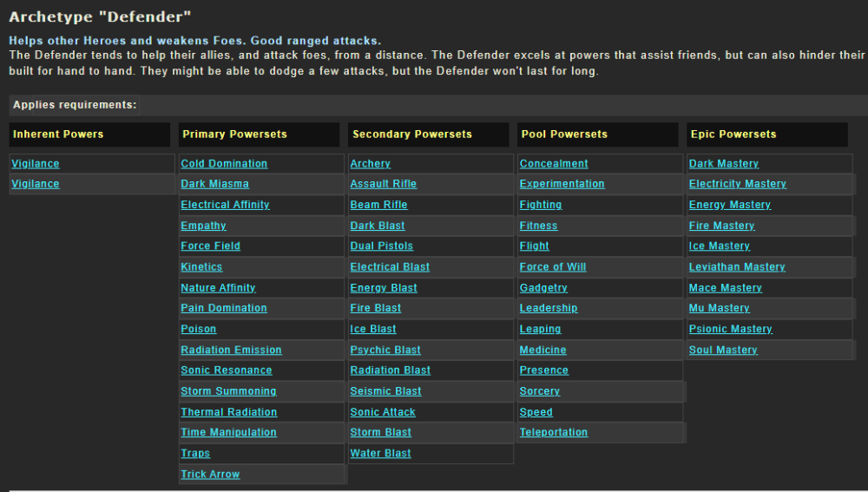The height and width of the screenshot is (492, 868).
Task: Open the Electrical Affinity powerset
Action: 225,205
